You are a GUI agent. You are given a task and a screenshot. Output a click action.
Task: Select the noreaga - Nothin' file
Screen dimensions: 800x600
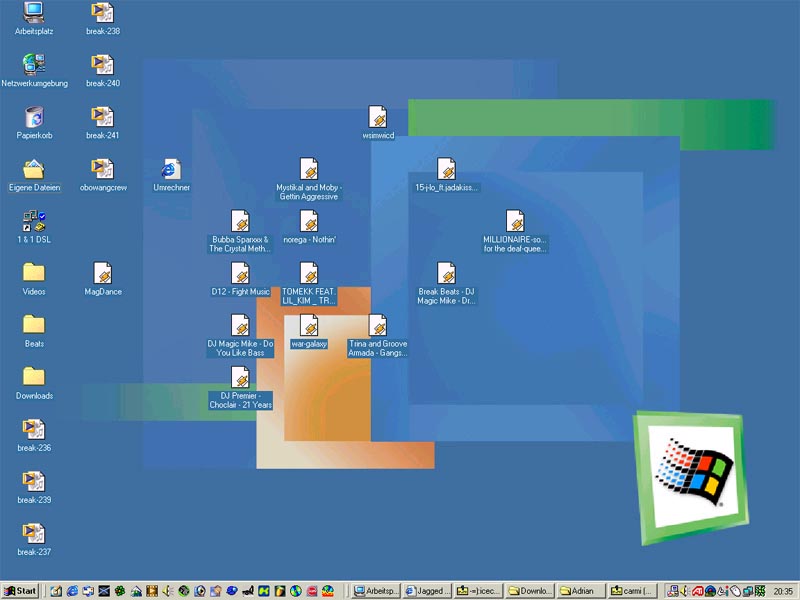pyautogui.click(x=309, y=221)
